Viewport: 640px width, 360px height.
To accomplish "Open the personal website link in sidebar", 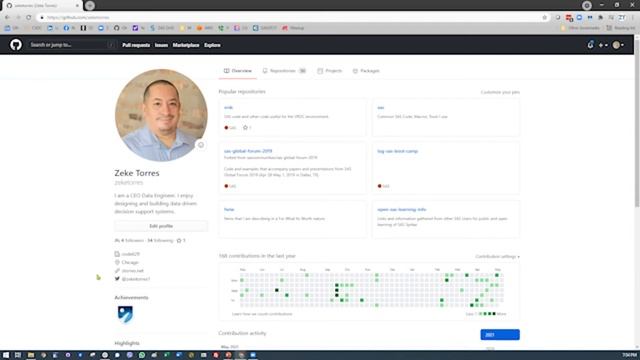I will [x=132, y=271].
